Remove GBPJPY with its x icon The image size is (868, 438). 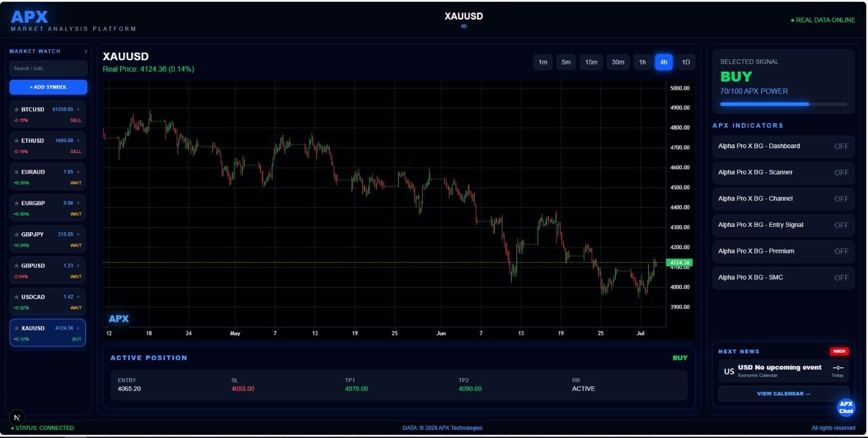78,234
